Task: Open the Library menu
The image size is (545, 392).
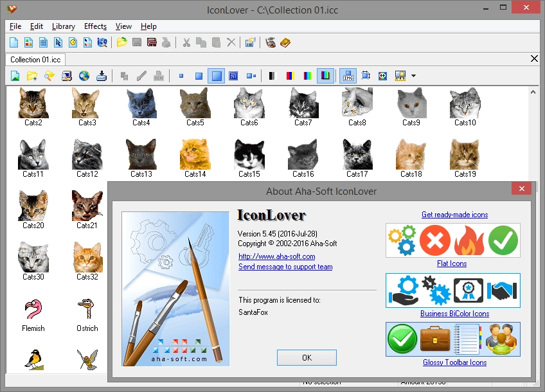Action: click(x=64, y=26)
